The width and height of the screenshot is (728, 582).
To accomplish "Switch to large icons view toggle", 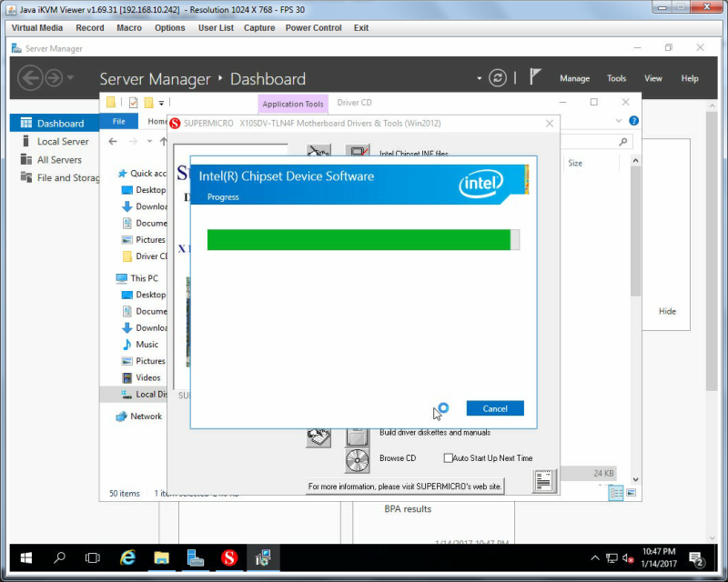I will pyautogui.click(x=631, y=493).
